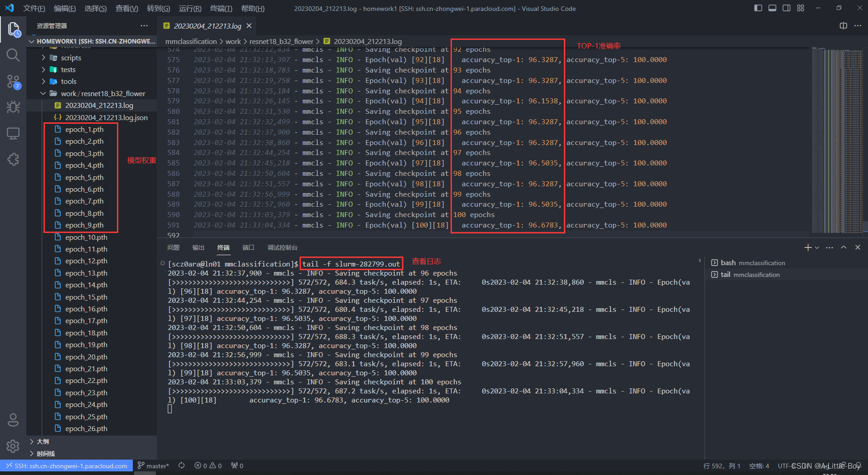Open the 终端(T) menu

(221, 9)
